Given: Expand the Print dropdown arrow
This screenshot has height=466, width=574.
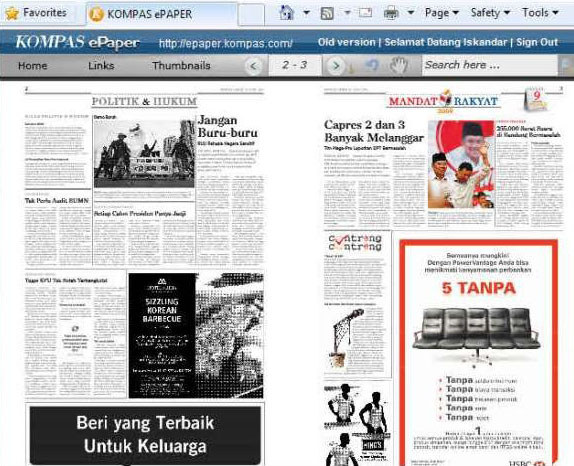Looking at the screenshot, I should [411, 13].
